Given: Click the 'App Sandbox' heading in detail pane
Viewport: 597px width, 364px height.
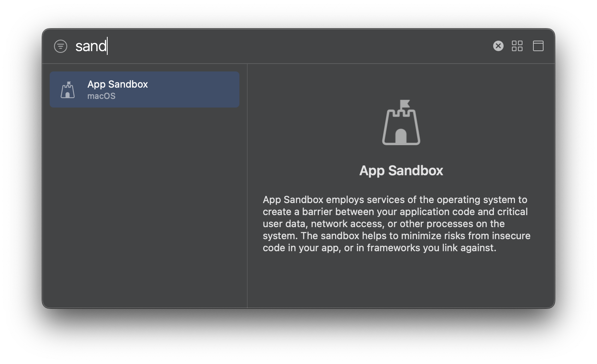Looking at the screenshot, I should (401, 170).
